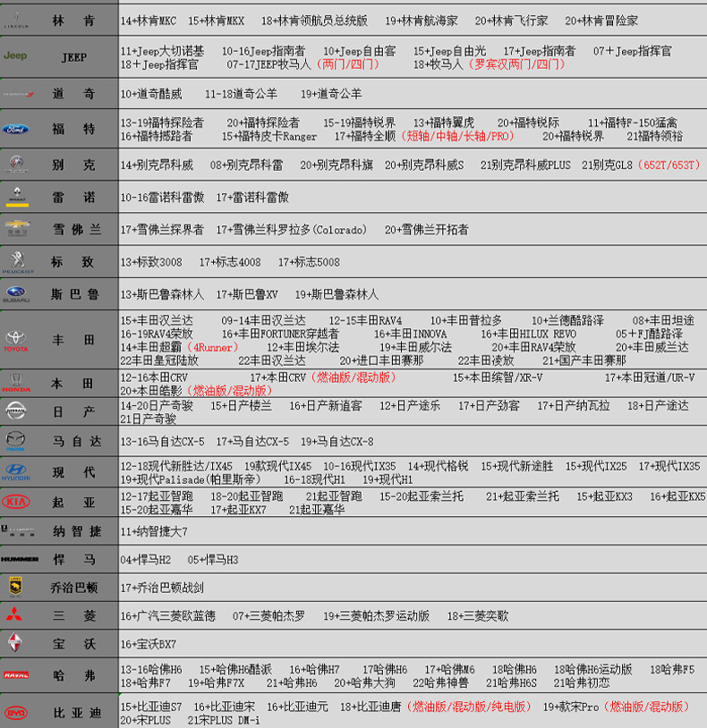This screenshot has height=728, width=707.
Task: Click red 短轴/中轴/长轴/PRO note
Action: 457,137
